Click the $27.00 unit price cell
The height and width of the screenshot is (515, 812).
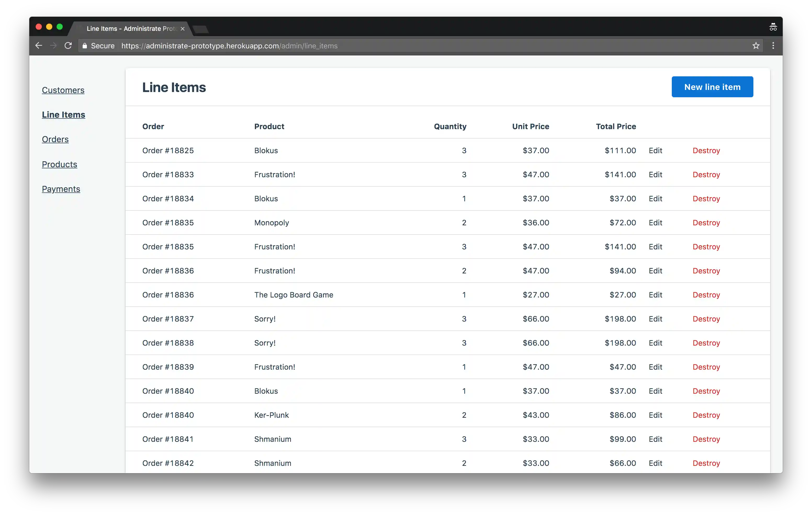click(x=536, y=295)
